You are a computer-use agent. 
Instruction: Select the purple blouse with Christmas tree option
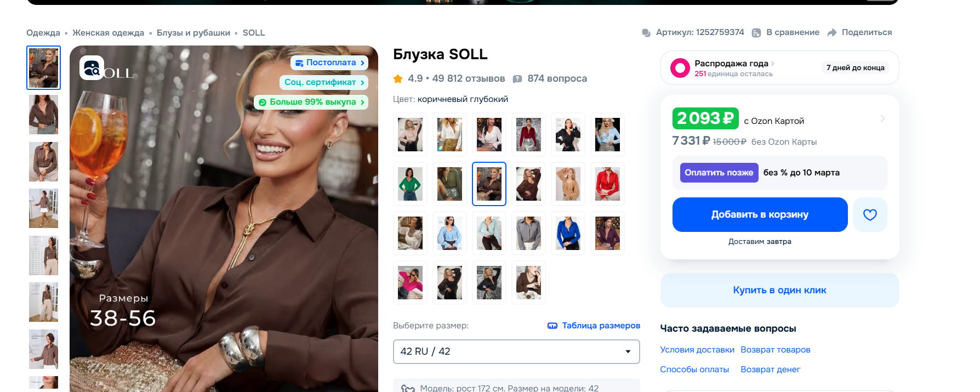pyautogui.click(x=607, y=234)
